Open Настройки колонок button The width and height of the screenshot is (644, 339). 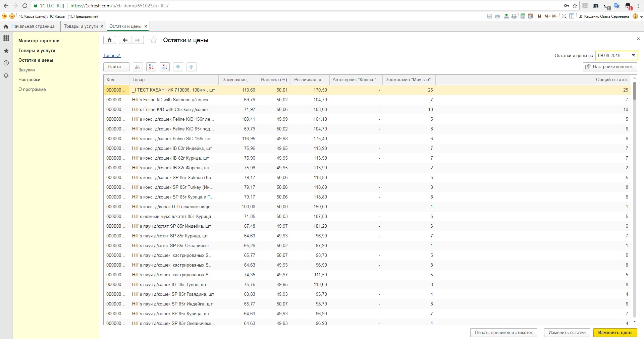pos(610,67)
